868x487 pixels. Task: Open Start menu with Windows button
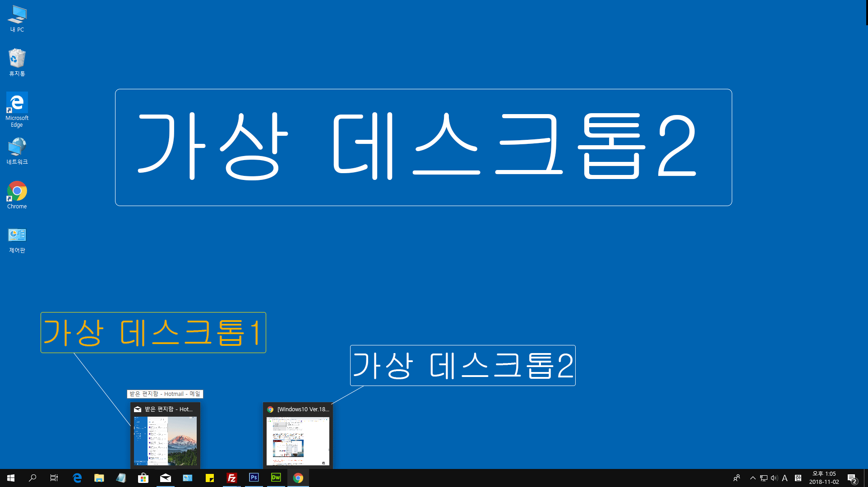click(10, 478)
